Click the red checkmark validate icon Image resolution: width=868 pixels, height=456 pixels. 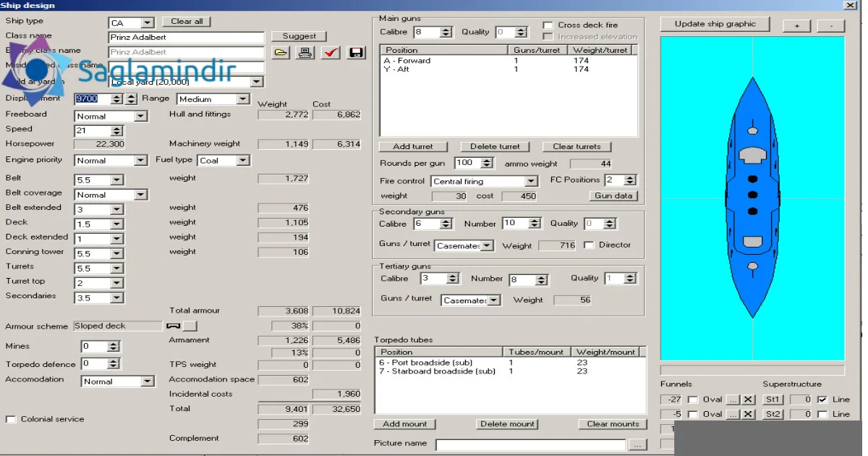331,52
